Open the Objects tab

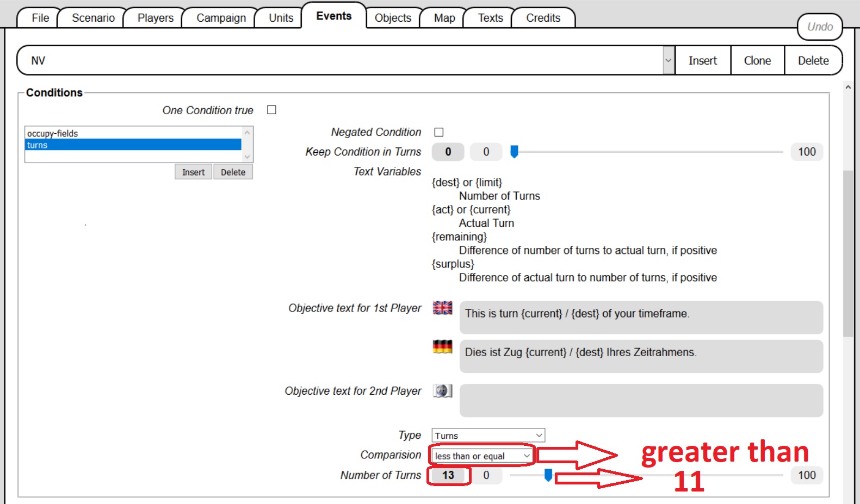393,18
